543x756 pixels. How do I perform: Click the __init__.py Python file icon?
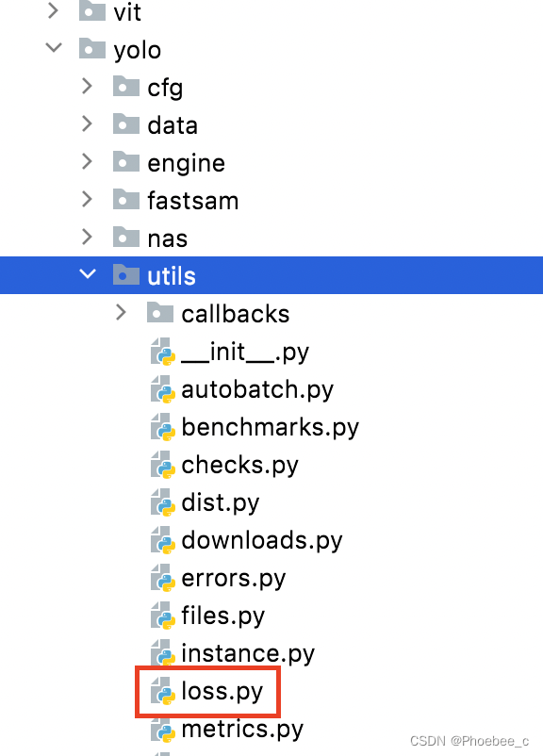point(163,352)
